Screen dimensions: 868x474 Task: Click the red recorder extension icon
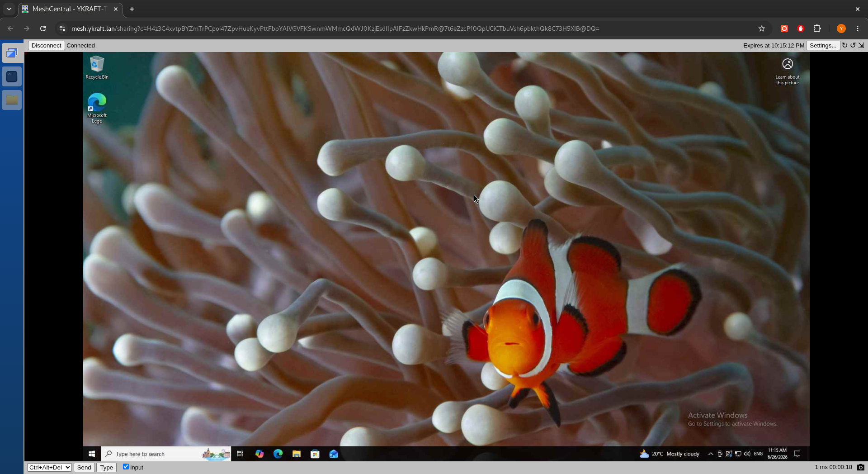784,28
